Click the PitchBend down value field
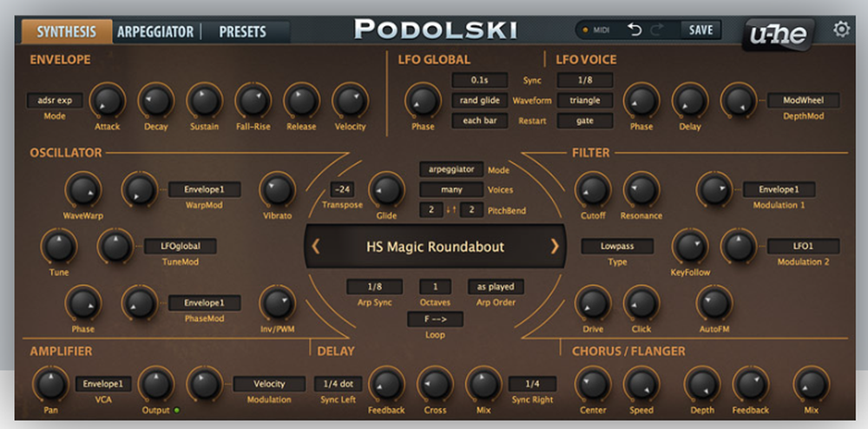The width and height of the screenshot is (868, 429). point(431,210)
